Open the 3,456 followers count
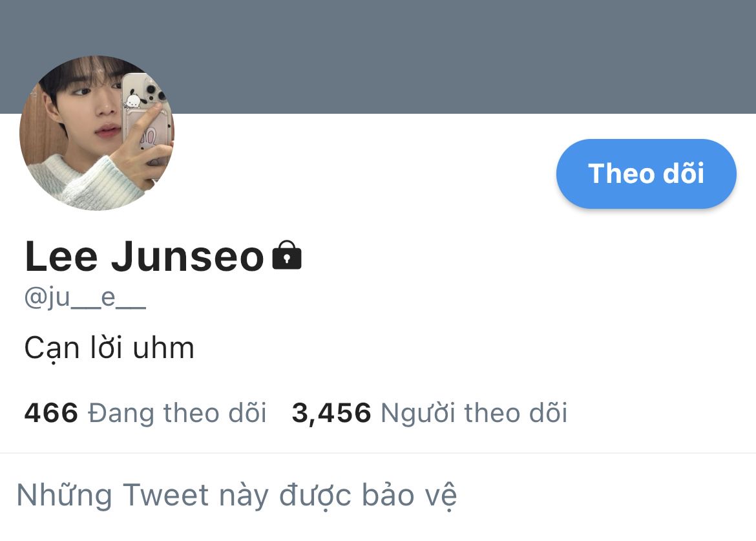This screenshot has width=756, height=541. point(331,413)
